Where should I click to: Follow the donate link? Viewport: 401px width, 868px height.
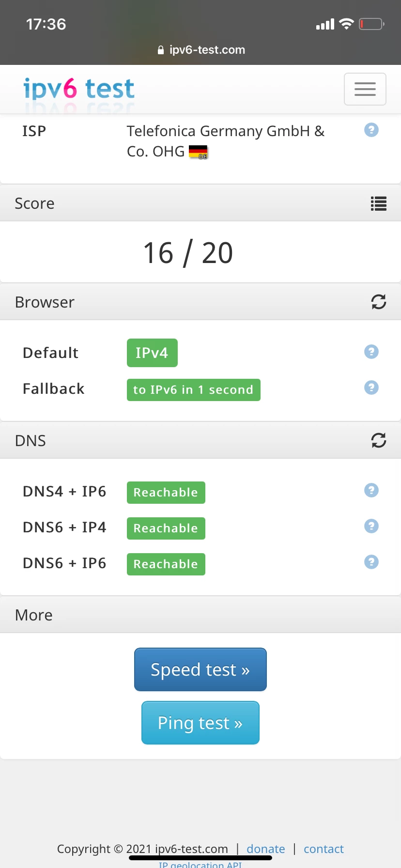click(265, 849)
